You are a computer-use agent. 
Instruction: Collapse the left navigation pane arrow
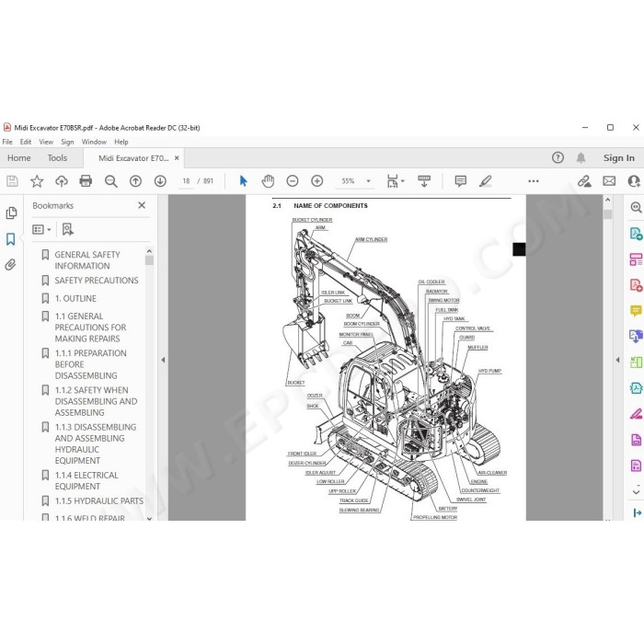tap(163, 360)
